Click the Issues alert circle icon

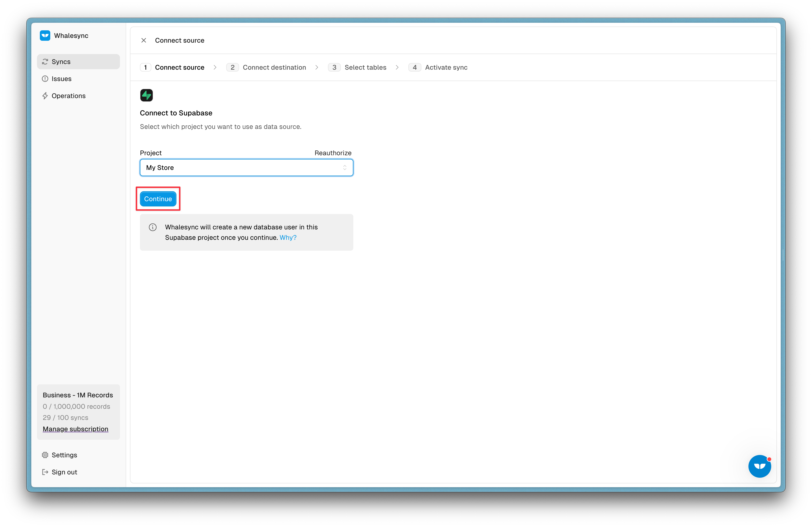click(45, 79)
